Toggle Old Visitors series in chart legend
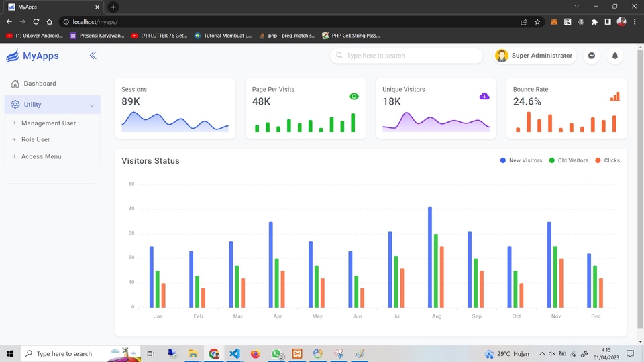Screen dimensions: 644x362 569,160
